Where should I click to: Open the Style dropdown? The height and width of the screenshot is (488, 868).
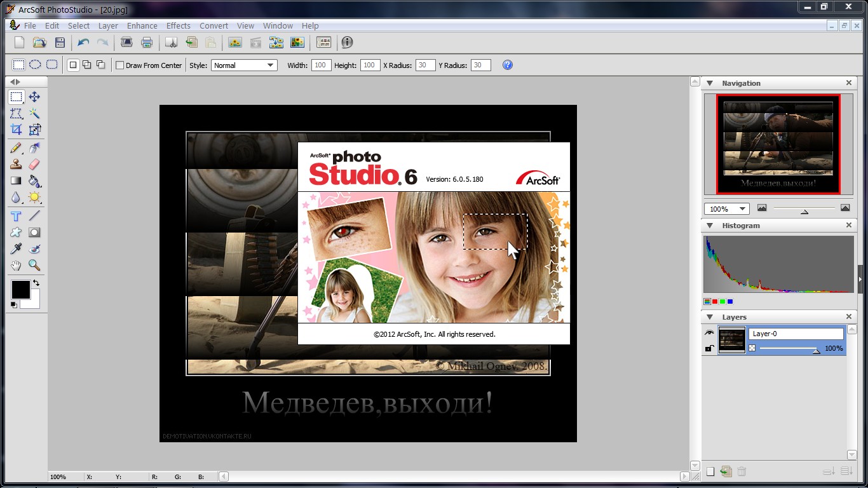coord(245,65)
